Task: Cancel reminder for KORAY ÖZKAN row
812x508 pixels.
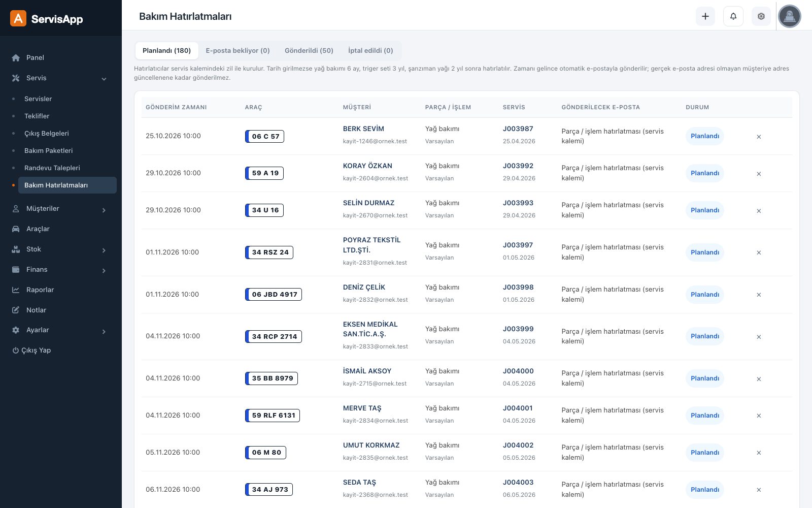Action: coord(759,174)
